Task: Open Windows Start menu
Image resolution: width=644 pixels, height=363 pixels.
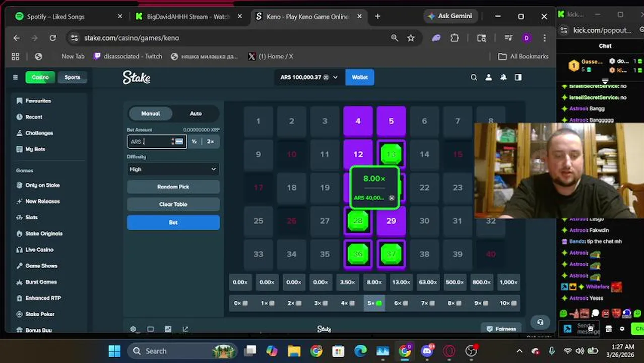Action: (114, 351)
